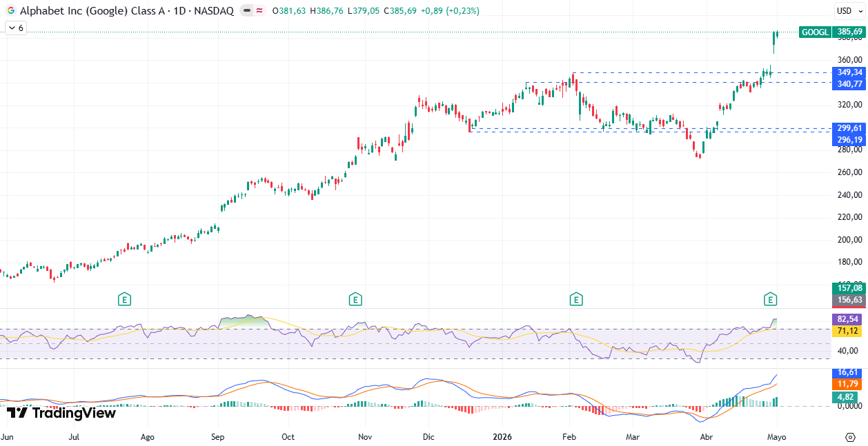The height and width of the screenshot is (446, 868).
Task: Click the earnings E marker near July
Action: point(124,299)
